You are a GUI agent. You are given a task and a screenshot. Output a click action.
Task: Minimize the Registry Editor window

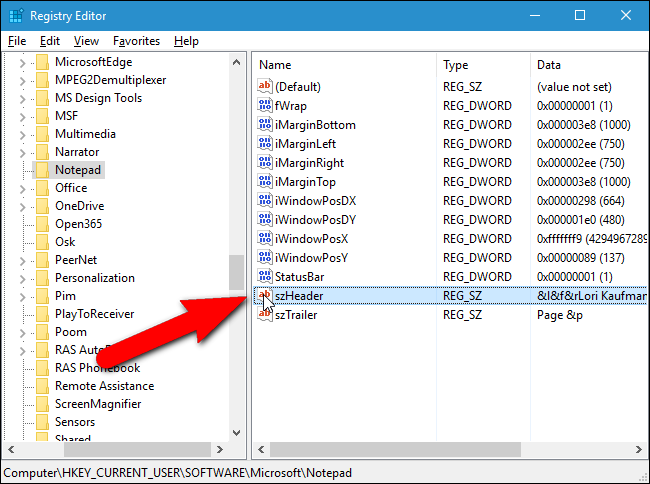(x=535, y=15)
